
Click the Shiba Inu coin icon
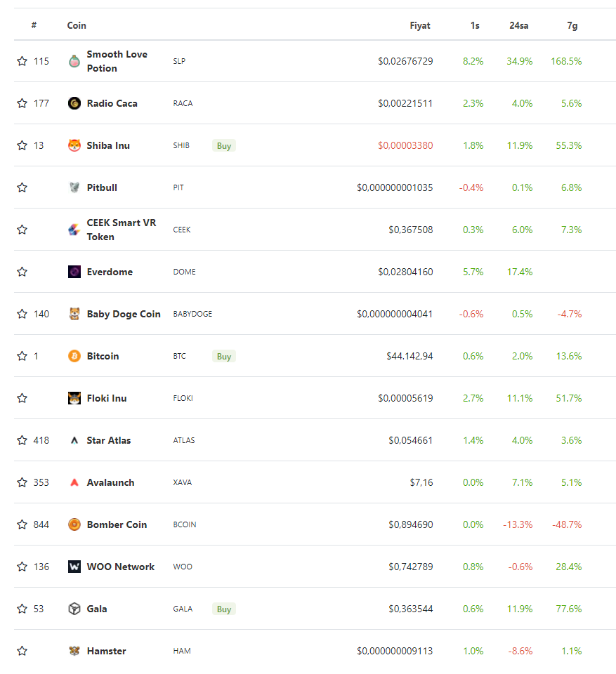[x=74, y=145]
